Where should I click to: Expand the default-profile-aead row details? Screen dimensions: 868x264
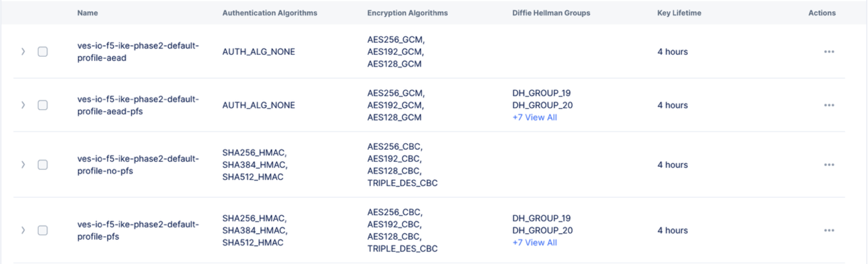point(23,52)
